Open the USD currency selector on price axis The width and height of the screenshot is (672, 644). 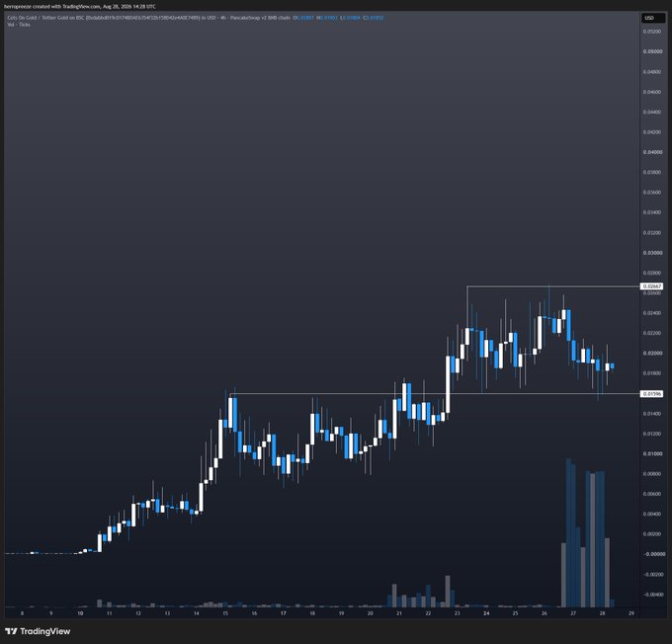point(652,18)
